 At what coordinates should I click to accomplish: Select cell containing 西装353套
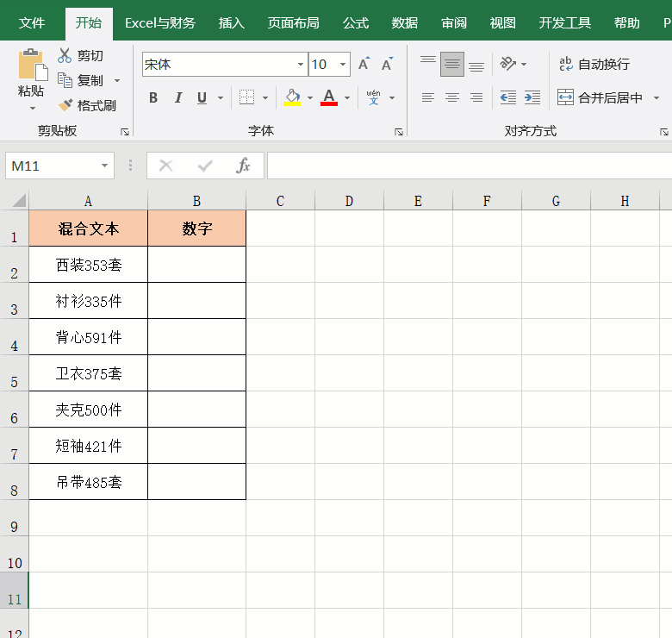coord(88,265)
